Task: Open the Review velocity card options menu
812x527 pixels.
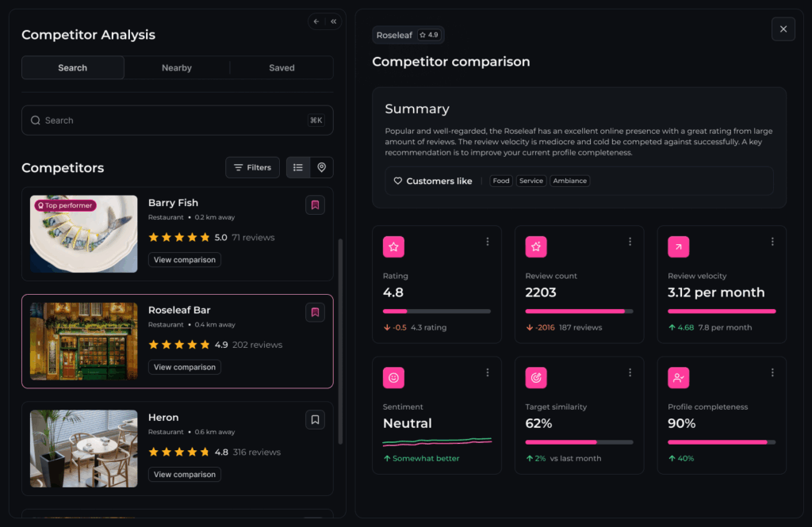Action: [772, 242]
